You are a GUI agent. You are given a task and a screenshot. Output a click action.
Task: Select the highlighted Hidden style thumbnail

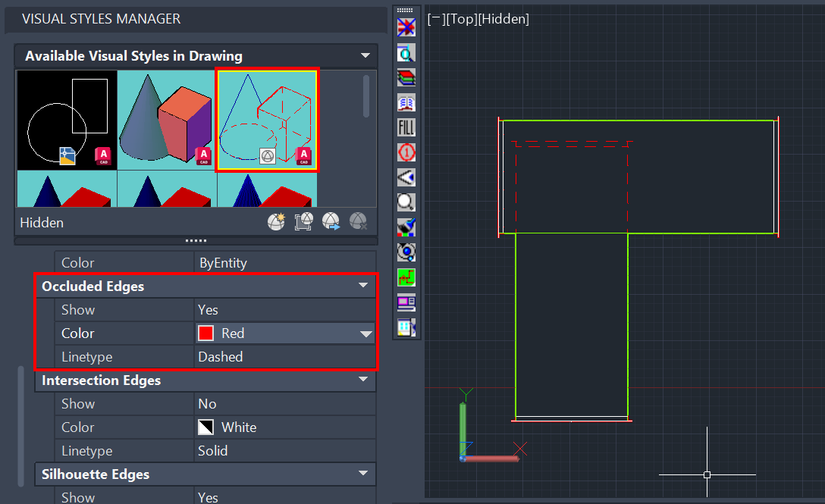point(267,119)
